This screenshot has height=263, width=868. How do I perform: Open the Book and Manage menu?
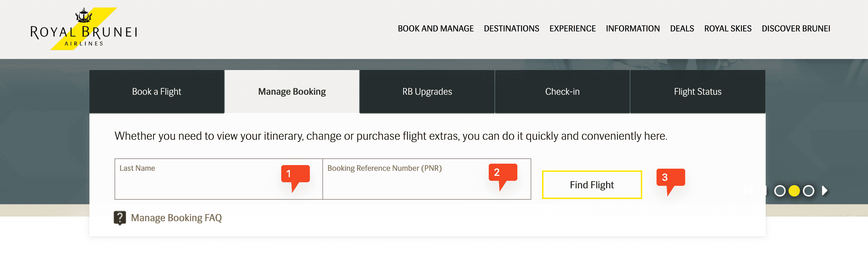pyautogui.click(x=436, y=29)
